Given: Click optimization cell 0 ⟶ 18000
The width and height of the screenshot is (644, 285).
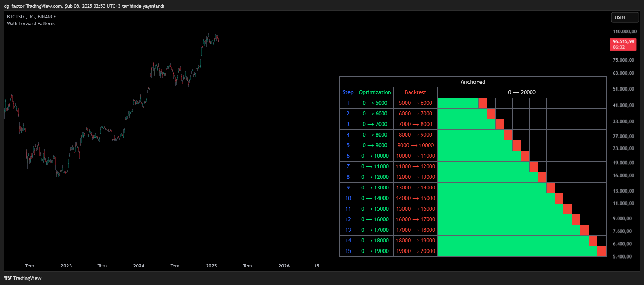Looking at the screenshot, I should pos(375,241).
